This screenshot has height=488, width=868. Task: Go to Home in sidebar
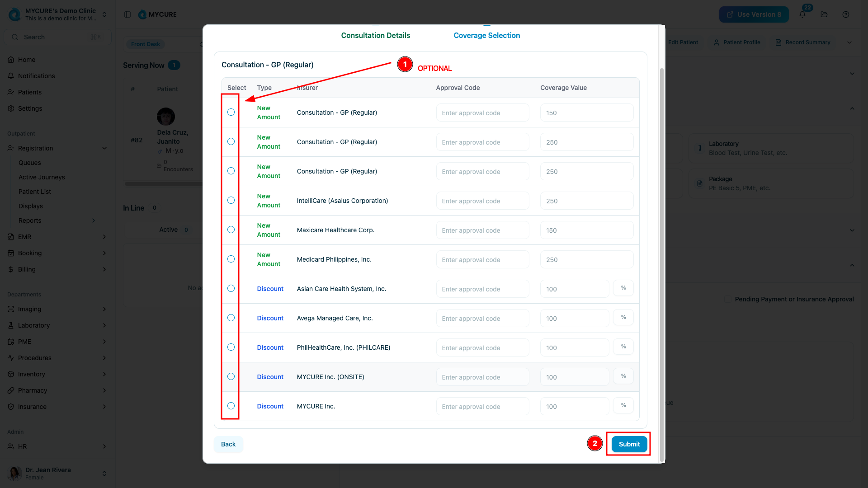pyautogui.click(x=27, y=60)
